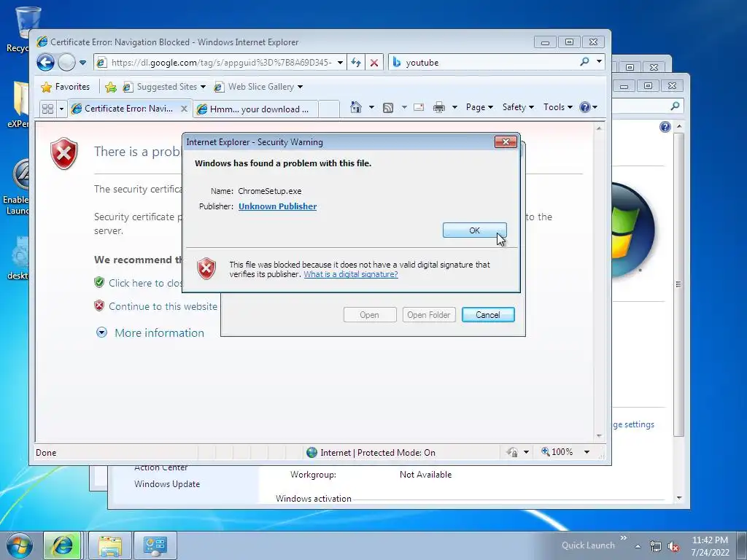
Task: Click the Continue to this website link
Action: (163, 306)
